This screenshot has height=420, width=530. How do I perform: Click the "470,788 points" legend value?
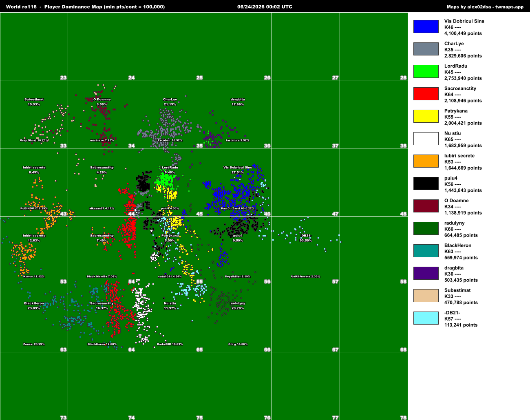(461, 303)
